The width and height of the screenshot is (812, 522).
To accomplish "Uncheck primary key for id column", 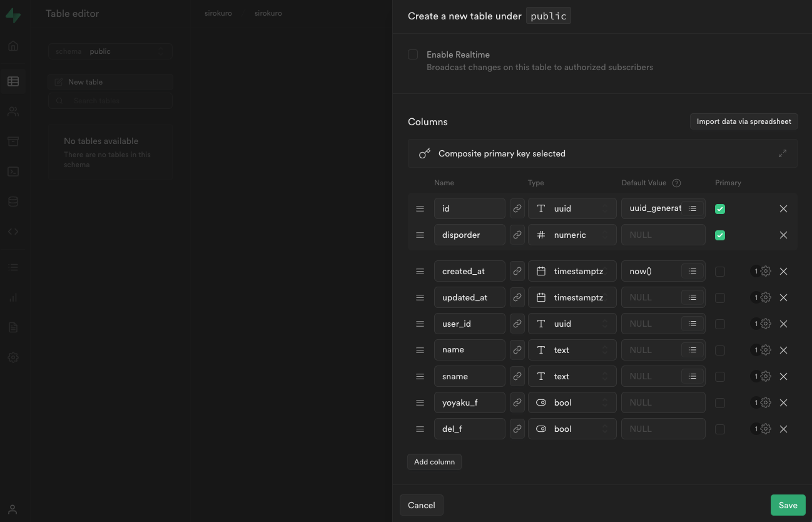I will 720,209.
